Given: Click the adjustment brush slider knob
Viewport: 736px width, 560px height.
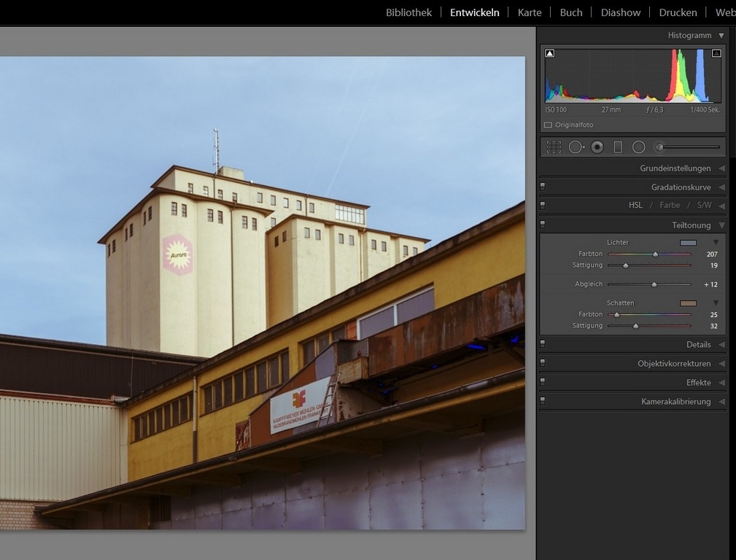Looking at the screenshot, I should (659, 147).
